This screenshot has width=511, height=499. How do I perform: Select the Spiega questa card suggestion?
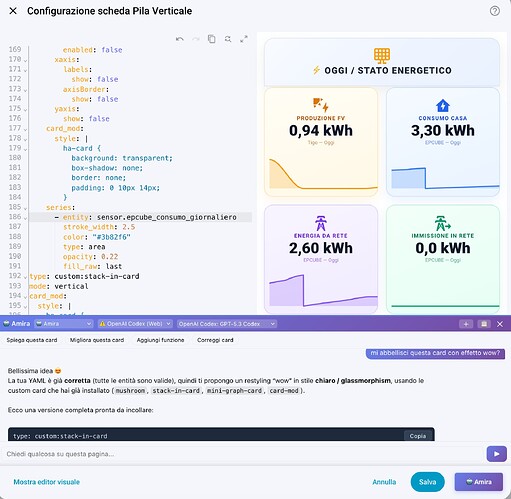click(32, 340)
